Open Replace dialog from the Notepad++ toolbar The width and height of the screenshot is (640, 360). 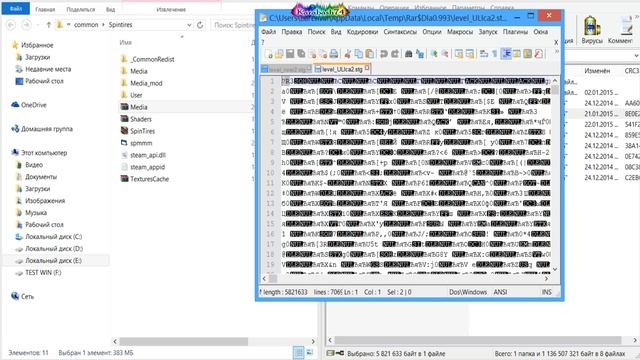[420, 54]
